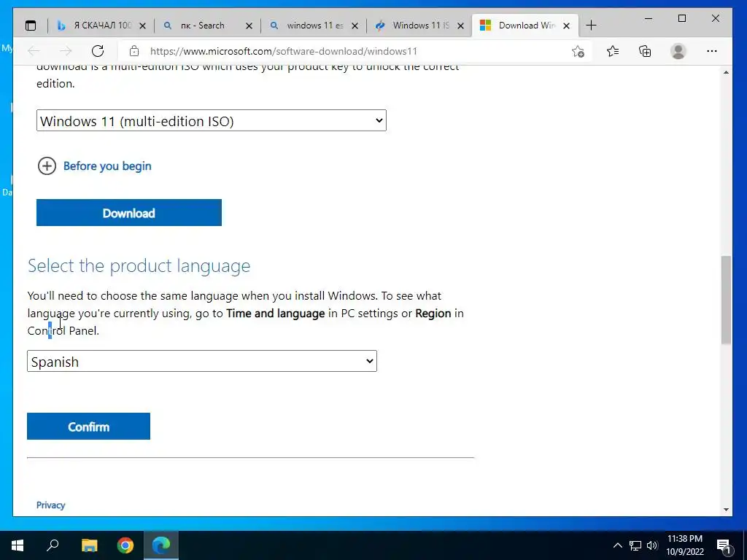Open the Favorites list icon
Screen dimensions: 747x560
(x=613, y=51)
